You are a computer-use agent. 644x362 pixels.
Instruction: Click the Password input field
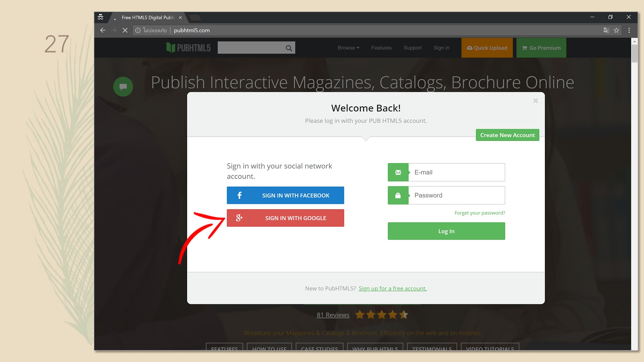tap(456, 195)
